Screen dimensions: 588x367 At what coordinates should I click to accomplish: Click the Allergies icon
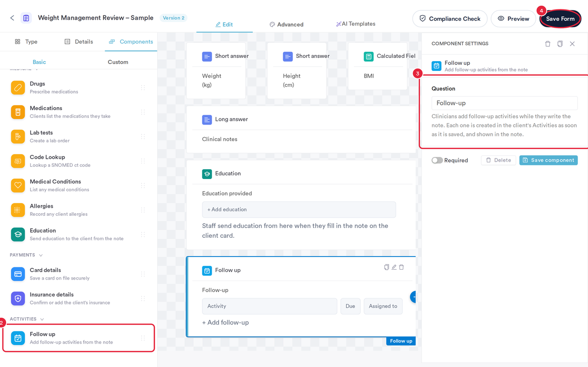pyautogui.click(x=18, y=210)
